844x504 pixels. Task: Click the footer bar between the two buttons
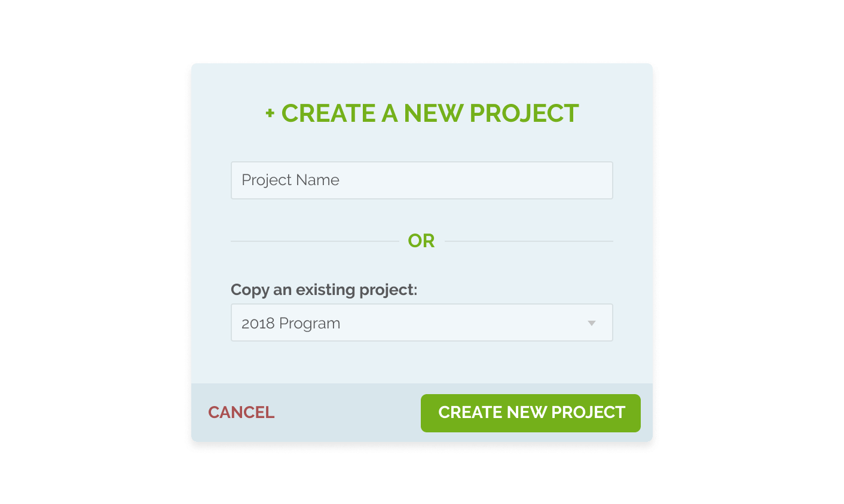point(347,413)
